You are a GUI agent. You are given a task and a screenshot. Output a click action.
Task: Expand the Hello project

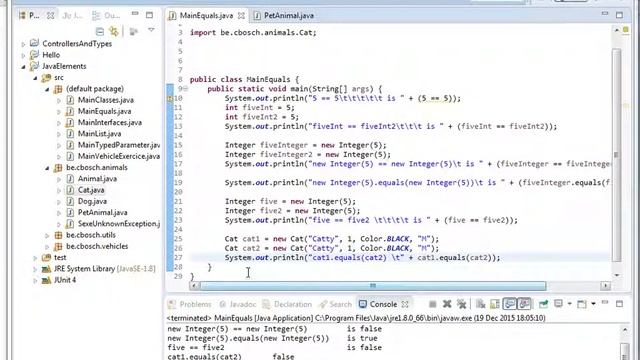pyautogui.click(x=23, y=55)
